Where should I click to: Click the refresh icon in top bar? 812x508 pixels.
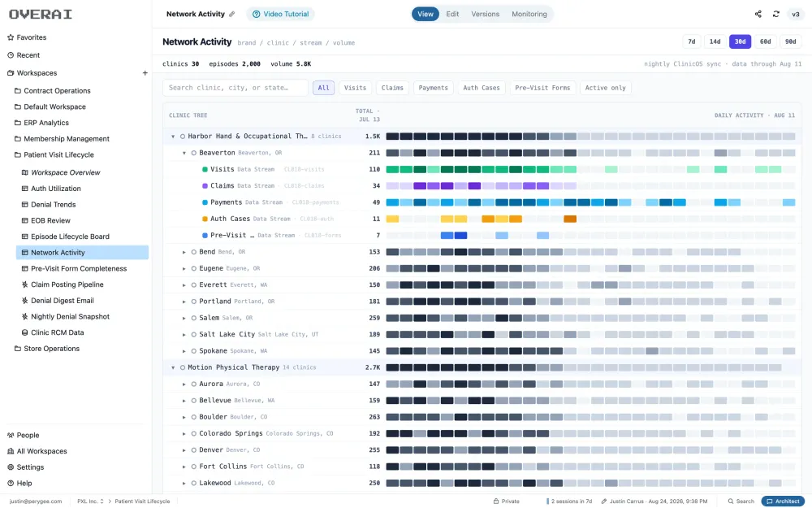pos(775,14)
